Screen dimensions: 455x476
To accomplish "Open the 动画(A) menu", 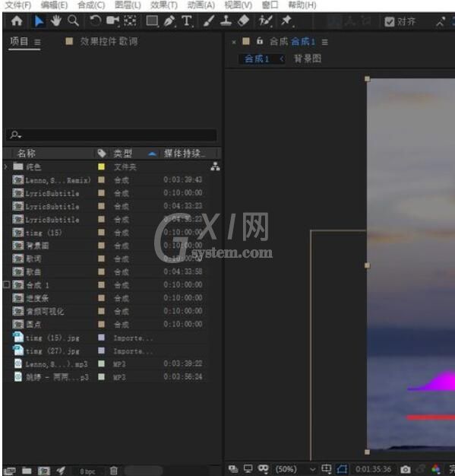I will [201, 5].
